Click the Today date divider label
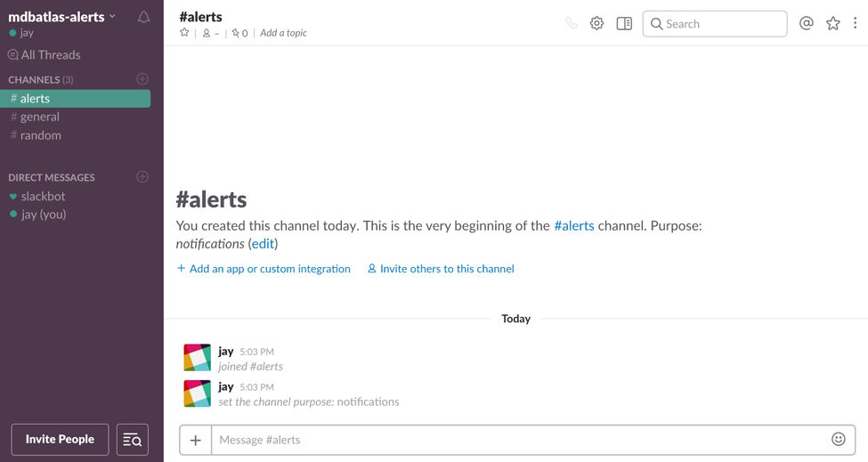Screen dimensions: 868x462 (x=516, y=319)
